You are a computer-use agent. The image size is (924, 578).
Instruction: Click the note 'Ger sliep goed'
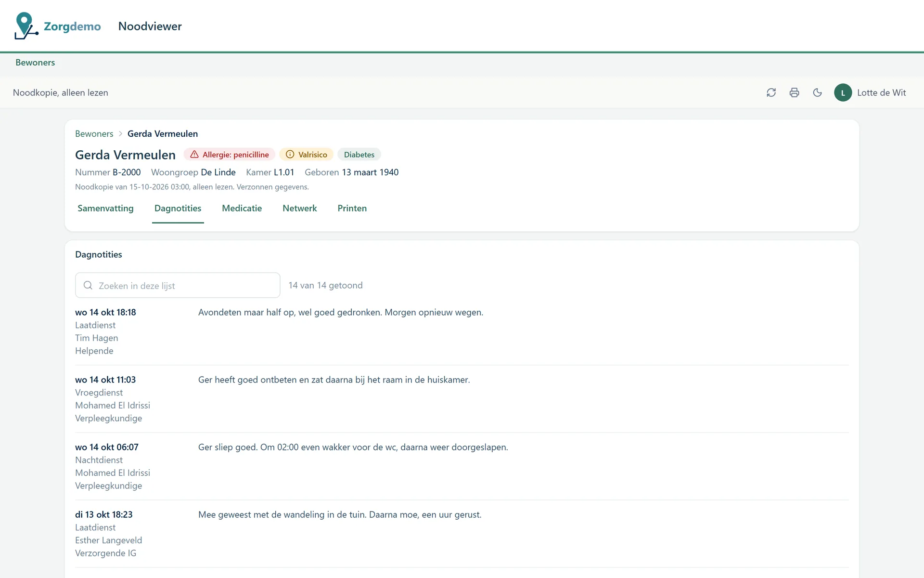click(x=353, y=447)
